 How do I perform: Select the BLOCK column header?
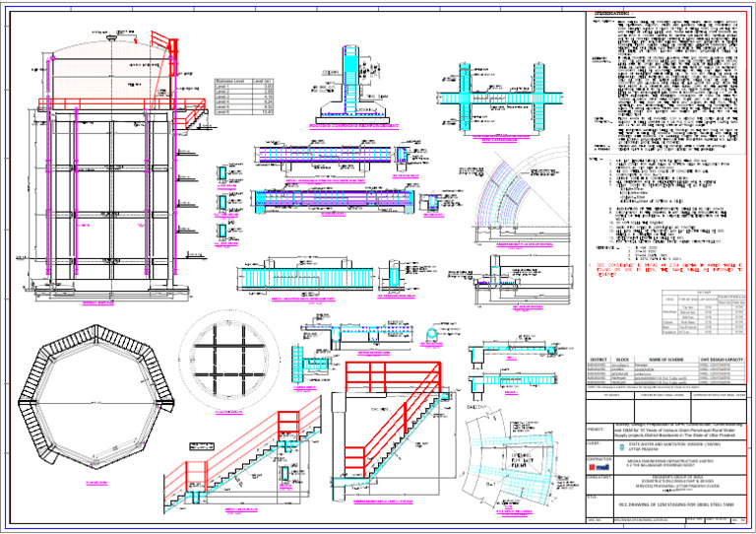[622, 360]
